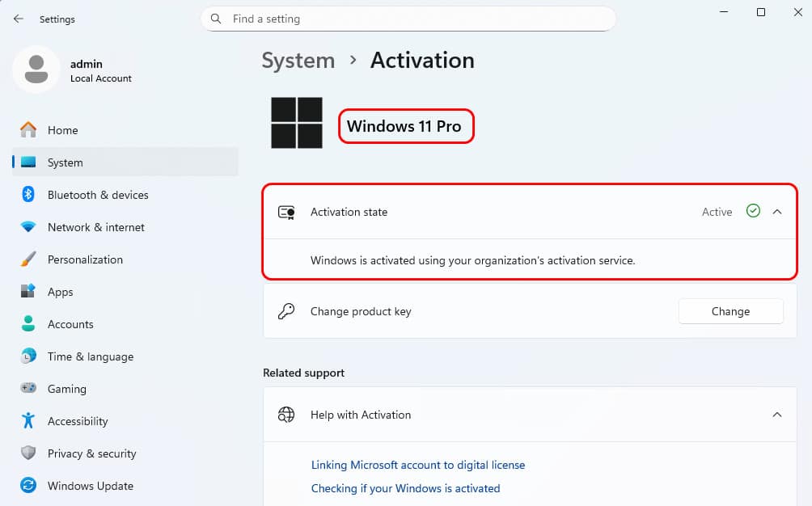Click the Wi-Fi icon for Network & internet
Viewport: 812px width, 506px height.
coord(28,227)
